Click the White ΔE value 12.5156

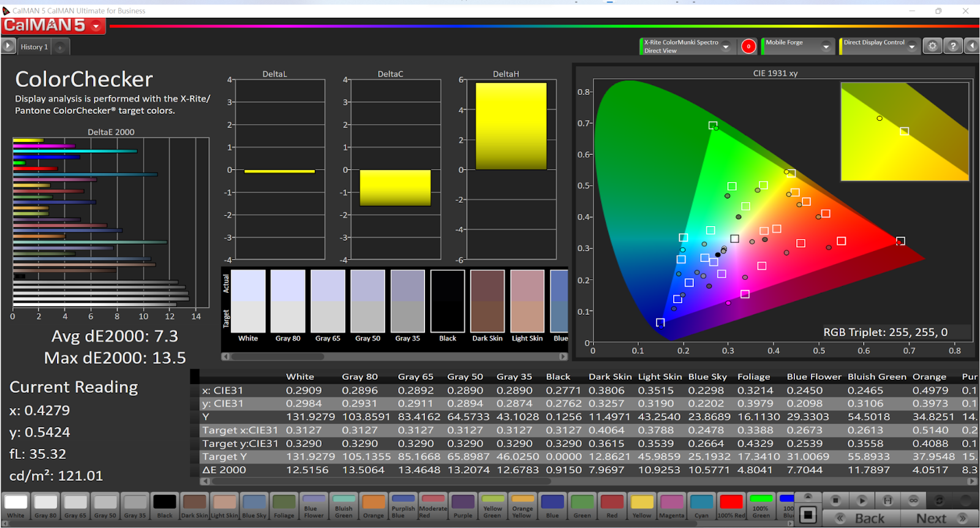[307, 470]
